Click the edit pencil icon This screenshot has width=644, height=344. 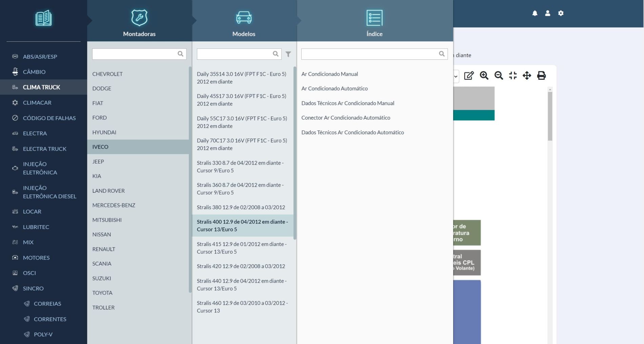pyautogui.click(x=469, y=76)
